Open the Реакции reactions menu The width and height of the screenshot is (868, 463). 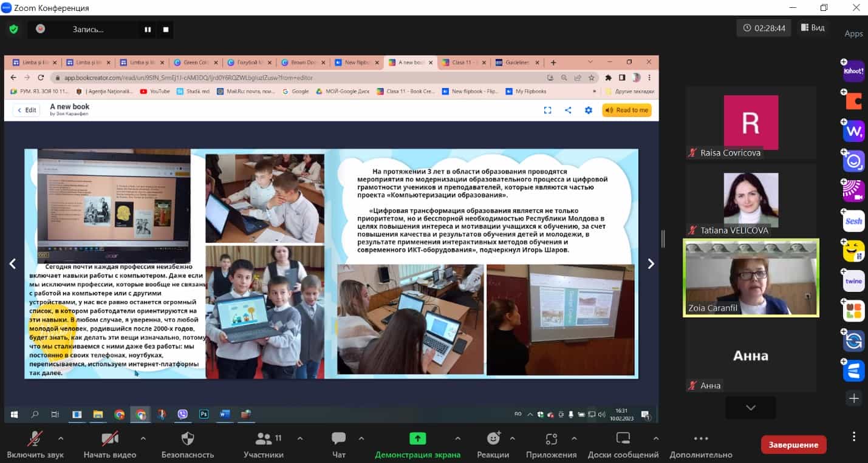click(493, 445)
